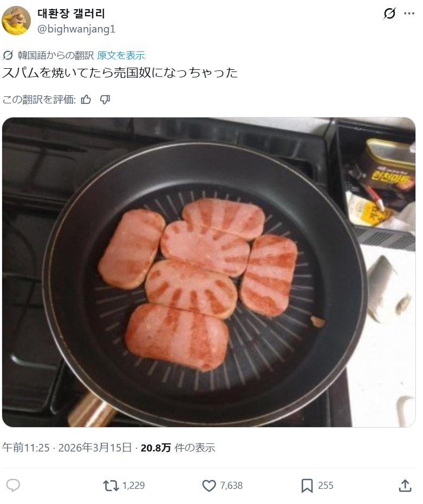Open the post timestamp 午前11:25 · 2026年3月15日
Viewport: 423px width, 504px height.
(67, 447)
